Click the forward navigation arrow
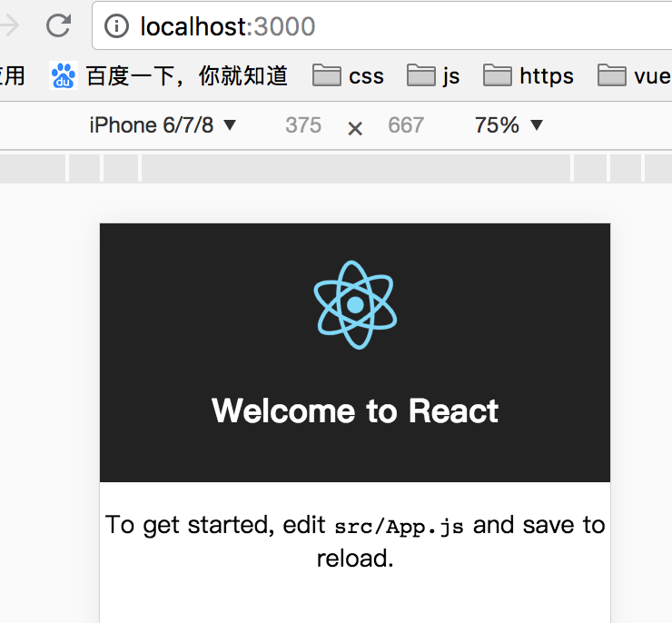672x623 pixels. click(x=9, y=25)
